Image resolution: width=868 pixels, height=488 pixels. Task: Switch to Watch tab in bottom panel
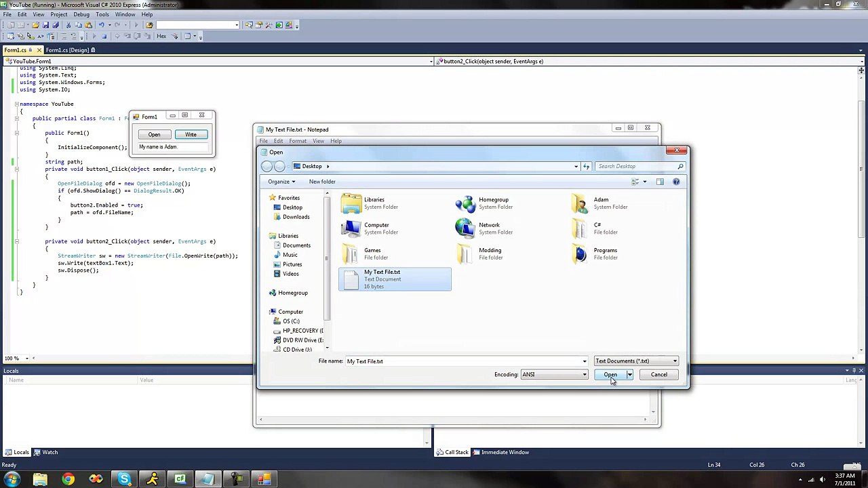tap(46, 452)
